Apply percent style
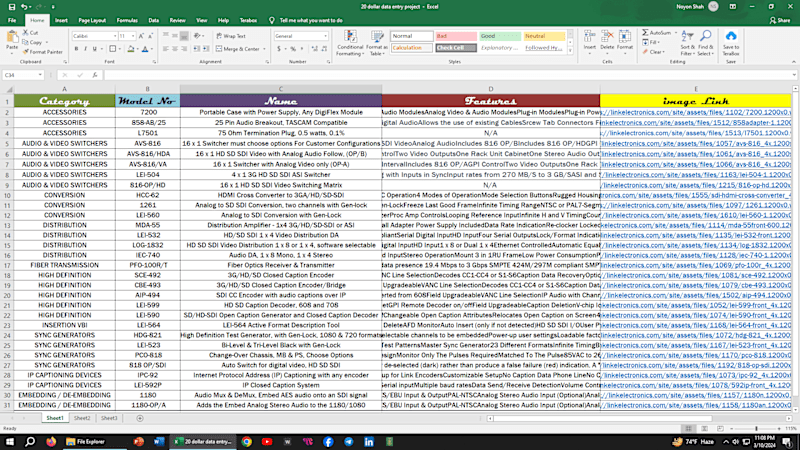Viewport: 800px width, 450px height. pyautogui.click(x=293, y=49)
